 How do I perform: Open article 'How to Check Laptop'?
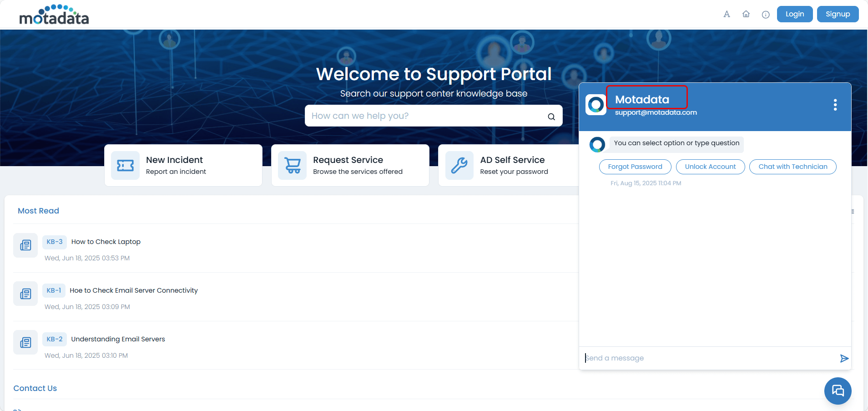pyautogui.click(x=106, y=242)
